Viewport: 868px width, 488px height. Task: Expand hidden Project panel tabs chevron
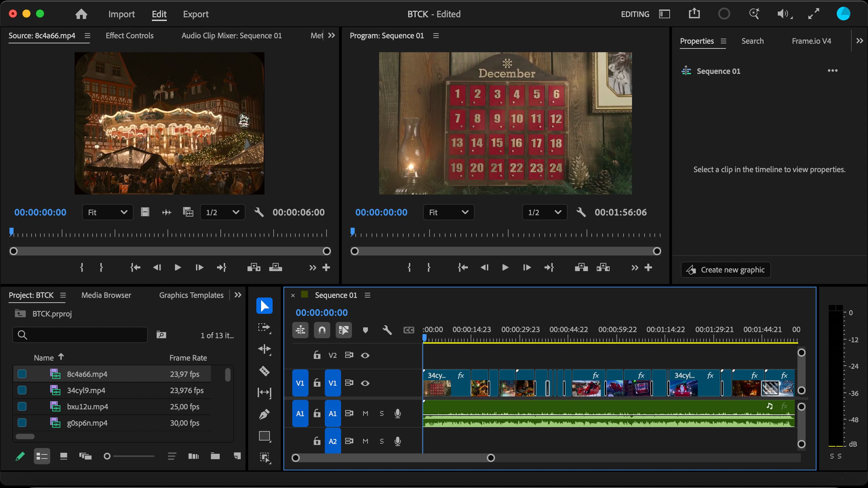pyautogui.click(x=238, y=295)
